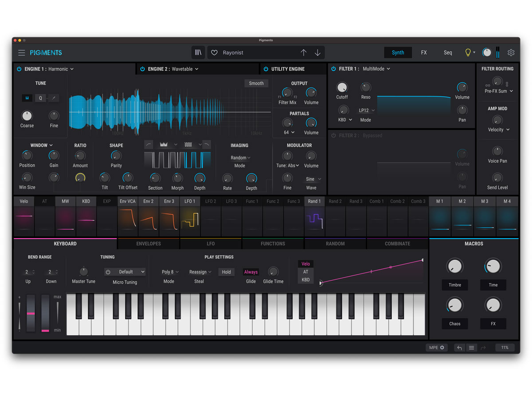Image resolution: width=532 pixels, height=399 pixels.
Task: Open the Pigments hamburger menu
Action: [21, 53]
